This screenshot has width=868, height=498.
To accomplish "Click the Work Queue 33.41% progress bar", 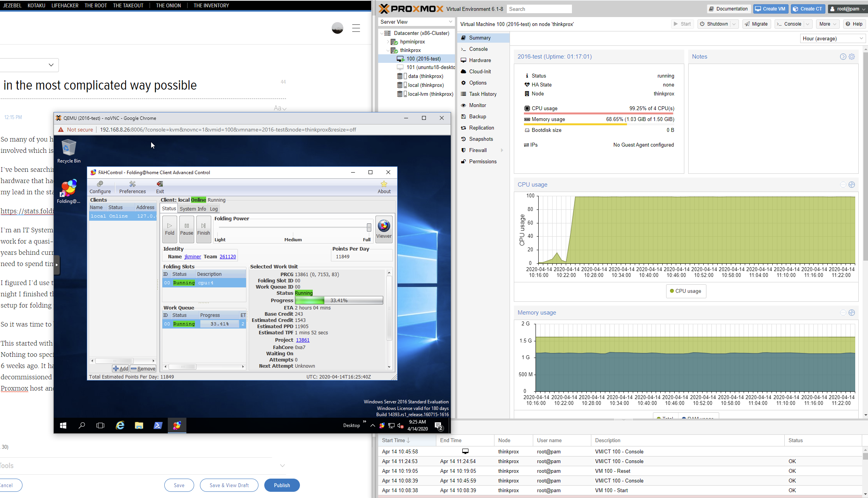I will click(220, 324).
